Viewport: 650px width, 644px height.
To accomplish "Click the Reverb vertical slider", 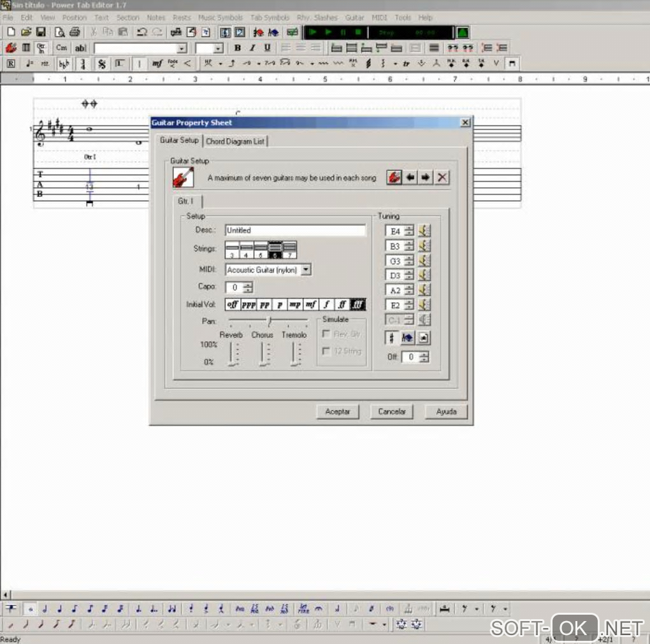I will tap(233, 354).
